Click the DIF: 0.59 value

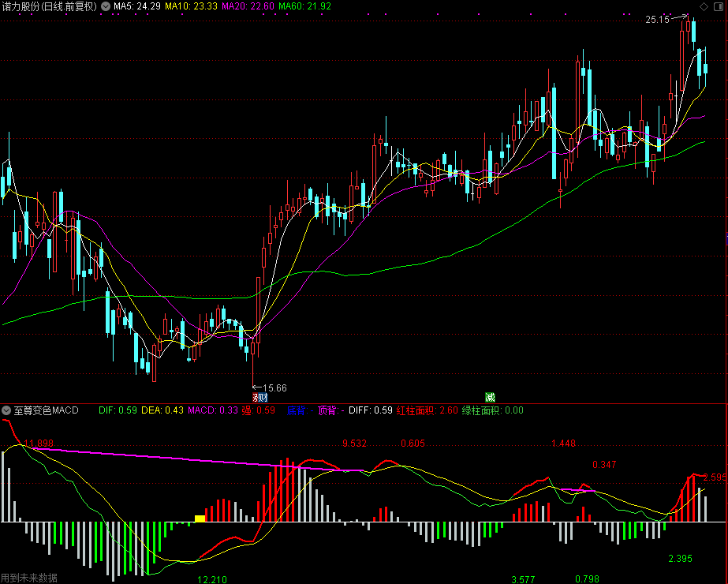click(118, 410)
